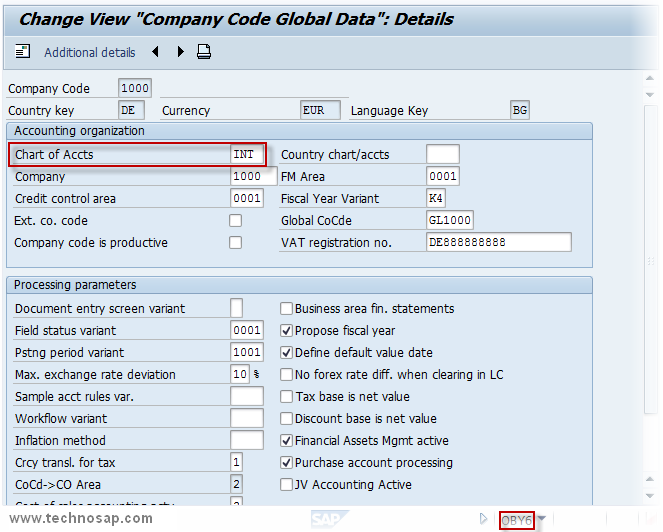
Task: Enable Tax base is net value
Action: pyautogui.click(x=287, y=397)
